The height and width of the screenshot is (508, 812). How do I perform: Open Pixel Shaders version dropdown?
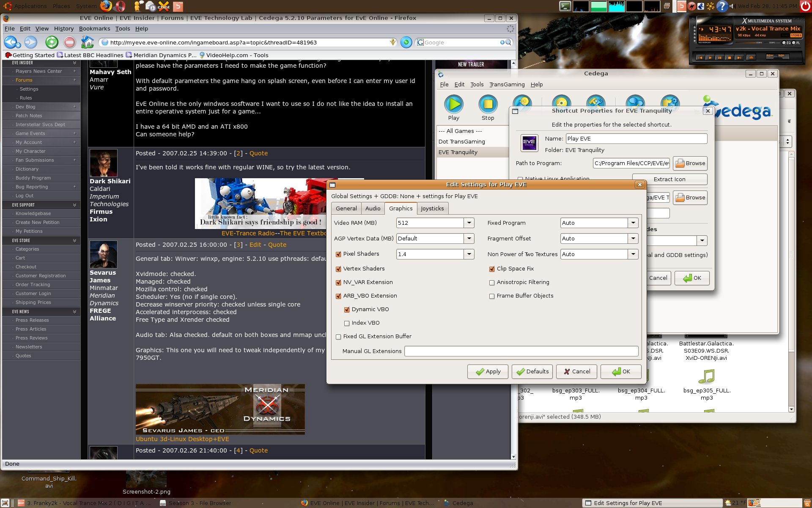tap(469, 254)
